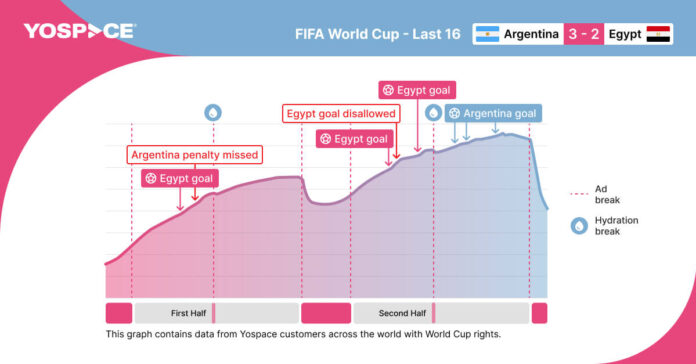This screenshot has height=364, width=696.
Task: Click the pink half-time block on timeline
Action: pyautogui.click(x=326, y=313)
